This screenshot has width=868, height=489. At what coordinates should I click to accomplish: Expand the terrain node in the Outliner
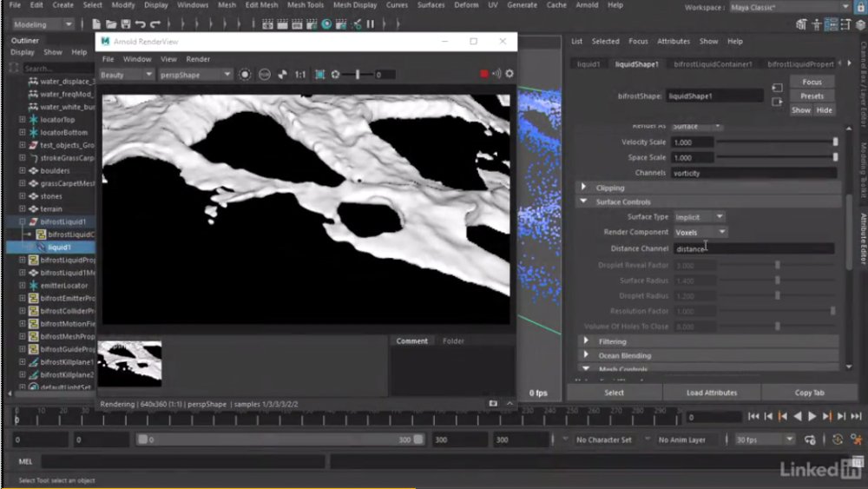coord(23,208)
